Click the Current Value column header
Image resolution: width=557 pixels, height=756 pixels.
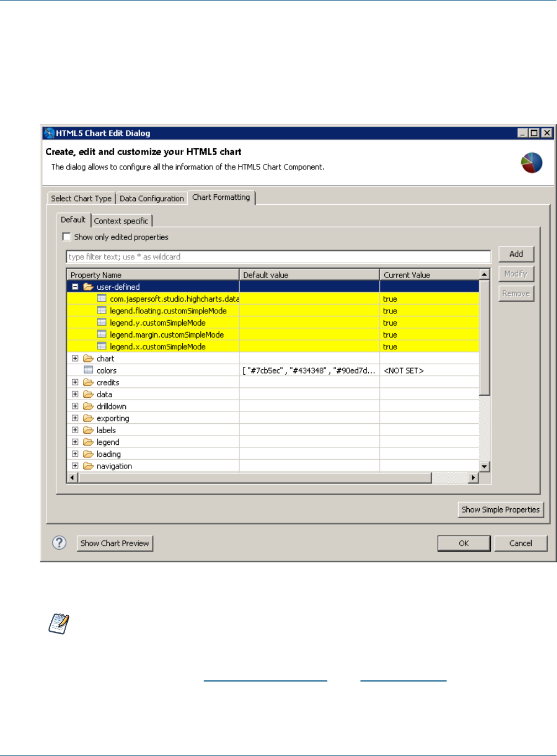click(x=429, y=275)
